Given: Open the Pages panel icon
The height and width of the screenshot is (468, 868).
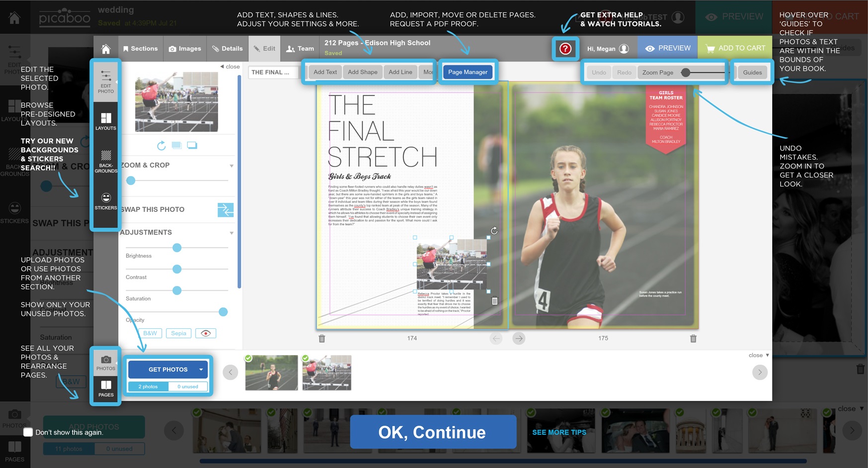Looking at the screenshot, I should [106, 388].
